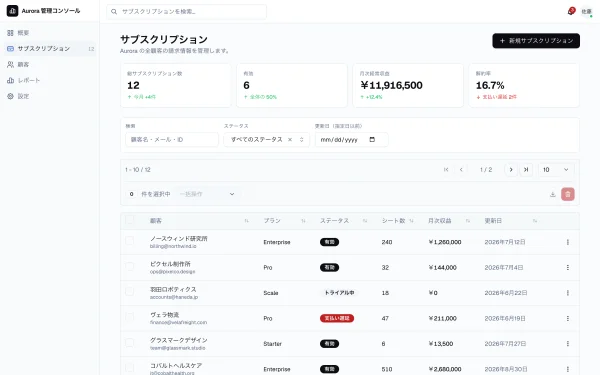Open row actions for ピクセル制作所
600x375 pixels.
coord(568,267)
